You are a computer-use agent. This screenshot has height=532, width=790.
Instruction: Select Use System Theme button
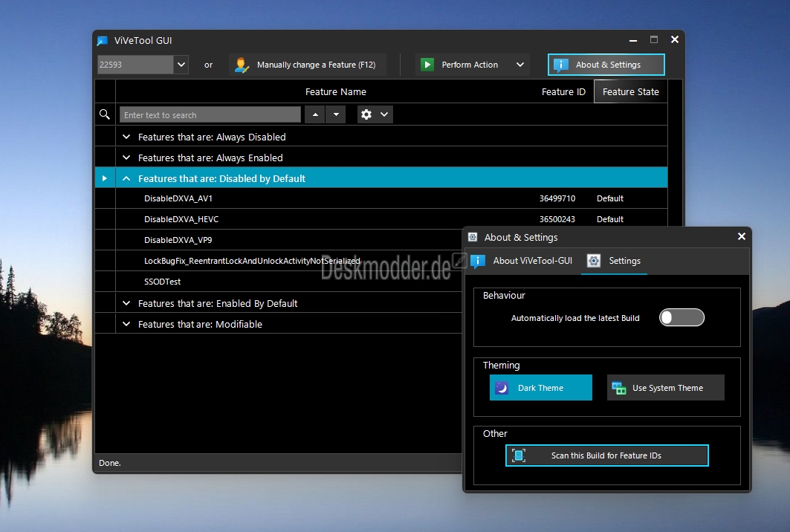[x=666, y=387]
